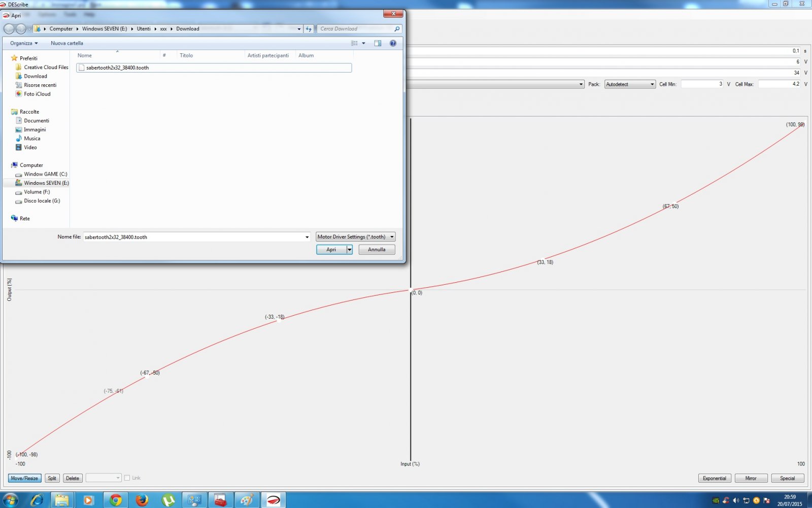Toggle the preview pane icon
812x508 pixels.
(378, 43)
